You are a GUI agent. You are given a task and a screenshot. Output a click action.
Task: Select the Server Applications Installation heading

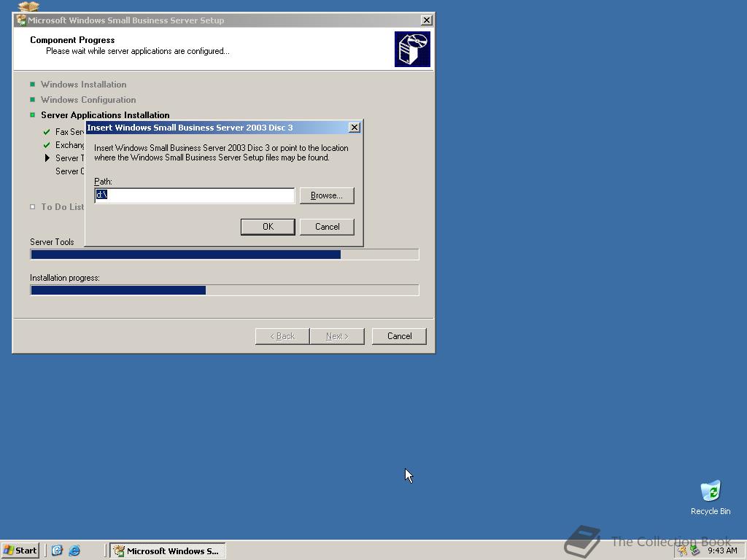105,114
